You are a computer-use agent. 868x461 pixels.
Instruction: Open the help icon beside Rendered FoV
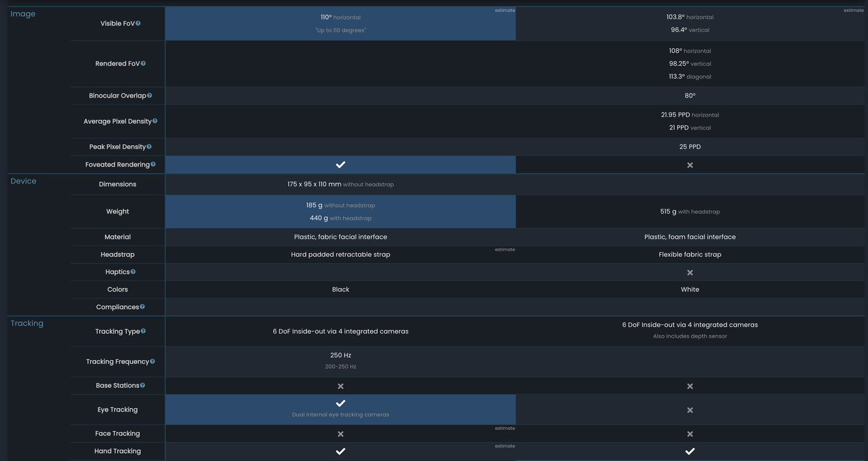(143, 63)
